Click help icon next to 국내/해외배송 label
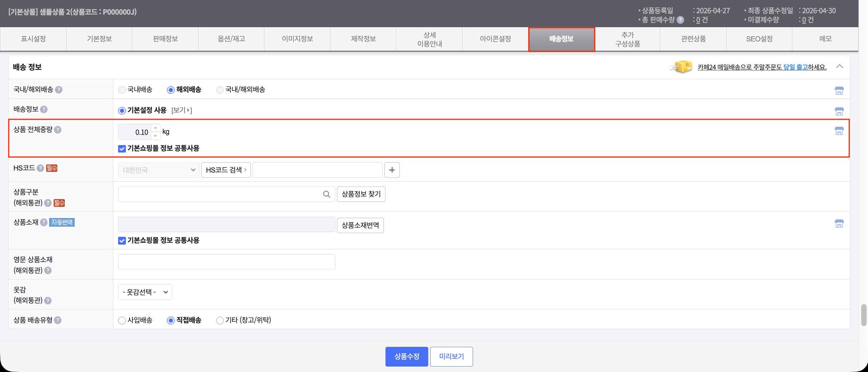Image resolution: width=868 pixels, height=372 pixels. click(59, 90)
